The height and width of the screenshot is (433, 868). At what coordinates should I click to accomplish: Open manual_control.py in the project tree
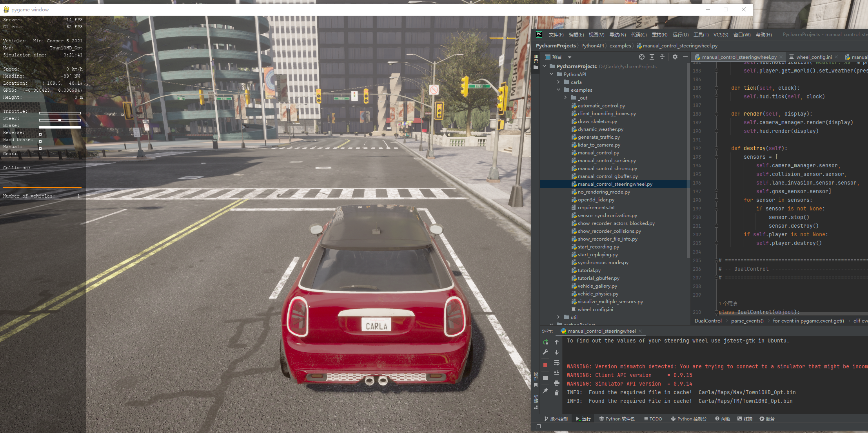598,153
